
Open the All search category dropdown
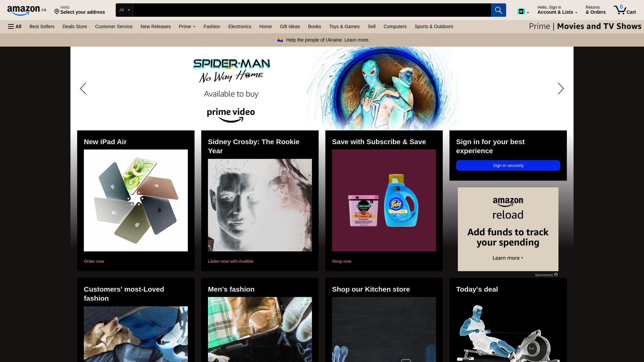click(x=124, y=10)
